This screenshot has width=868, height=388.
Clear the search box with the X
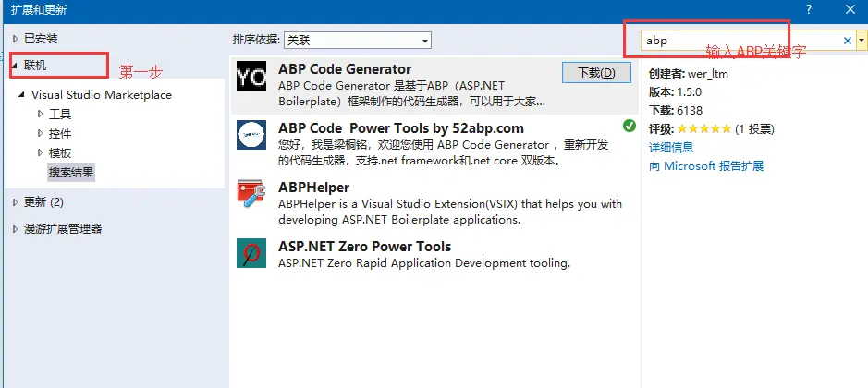(847, 41)
